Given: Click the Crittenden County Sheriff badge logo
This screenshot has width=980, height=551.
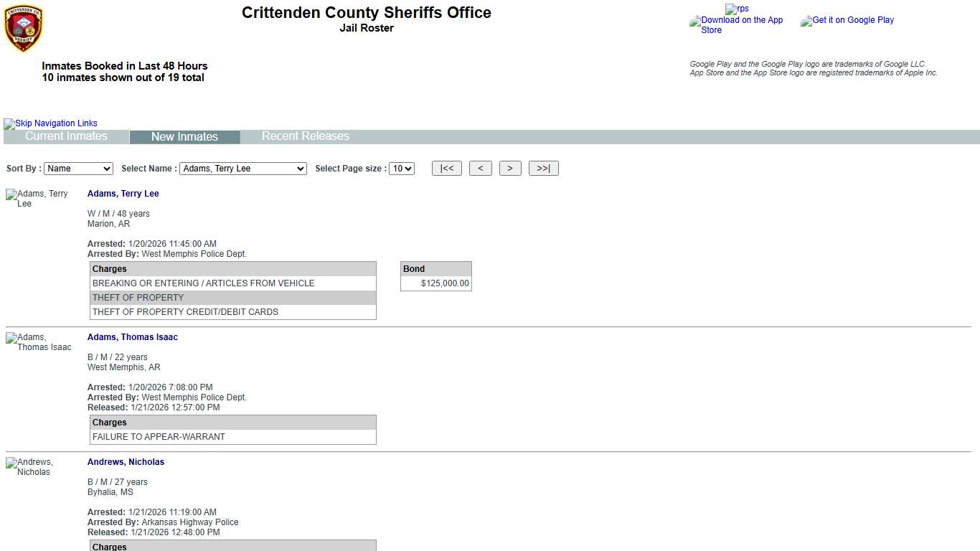Looking at the screenshot, I should coord(23,29).
